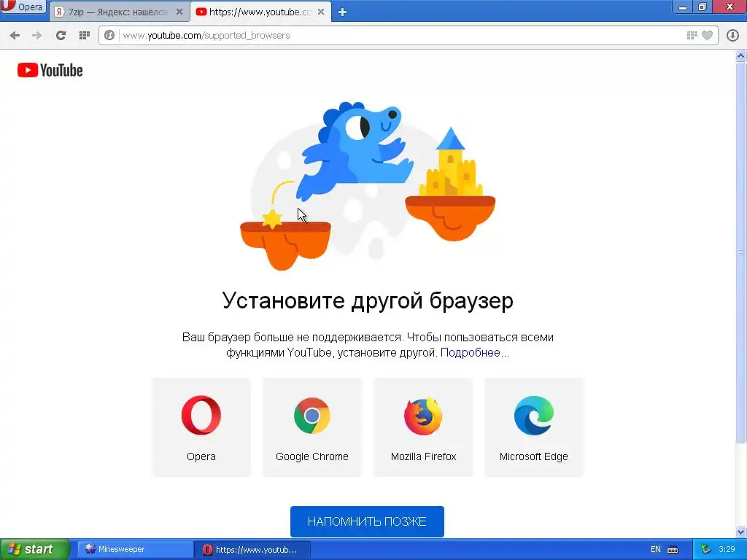Screen dimensions: 747x560
Task: Add page to Speed Dial icon
Action: [x=692, y=35]
